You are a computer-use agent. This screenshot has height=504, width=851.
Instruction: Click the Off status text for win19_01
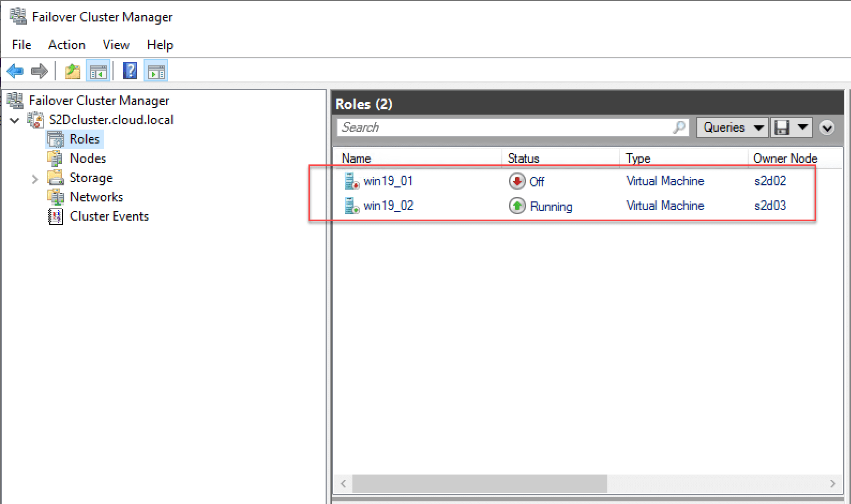point(537,182)
